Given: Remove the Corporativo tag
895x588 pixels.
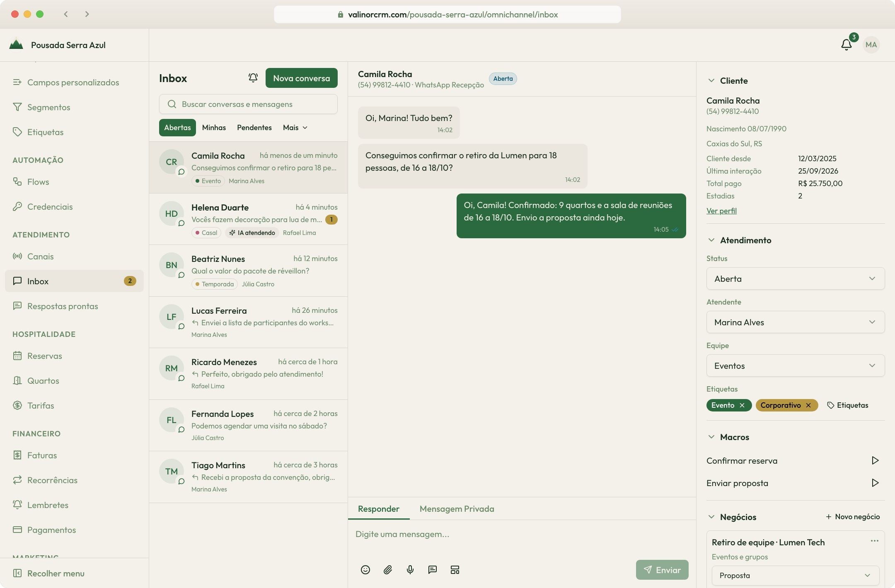Looking at the screenshot, I should (x=808, y=405).
